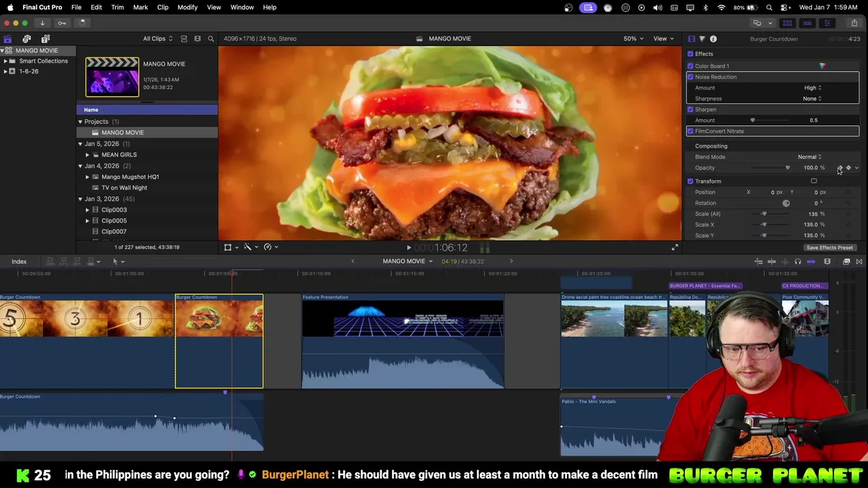This screenshot has width=868, height=488.
Task: Toggle clip grouping appearance in browser
Action: (185, 39)
